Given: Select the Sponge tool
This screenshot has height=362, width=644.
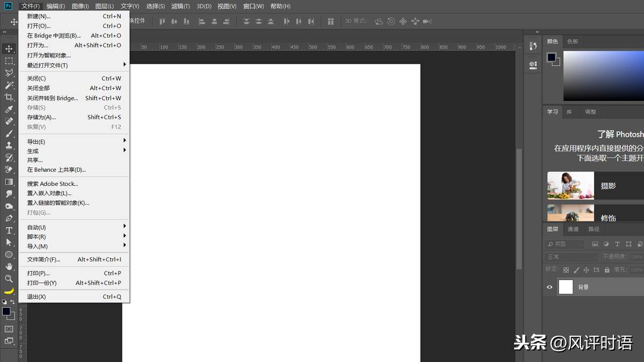Looking at the screenshot, I should [x=9, y=206].
